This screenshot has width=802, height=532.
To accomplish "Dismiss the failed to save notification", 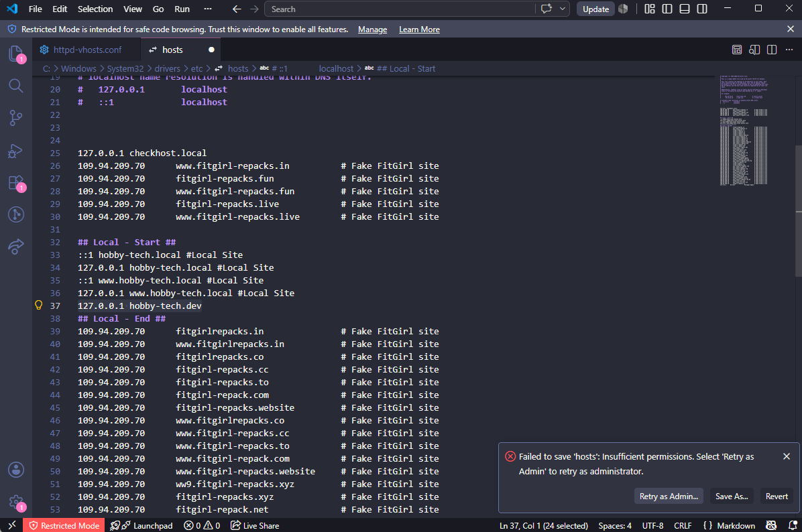I will pos(787,456).
